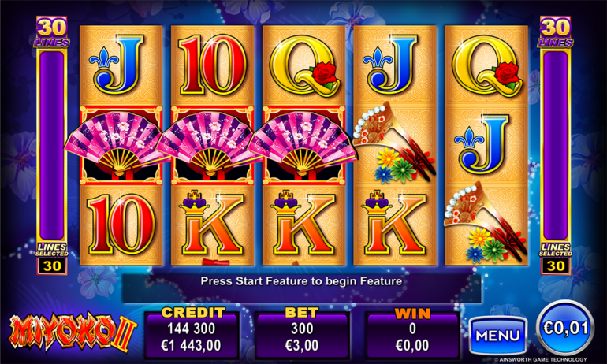Viewport: 607px width, 364px height.
Task: Select the hairpin comb symbol on reel five
Action: coord(486,224)
